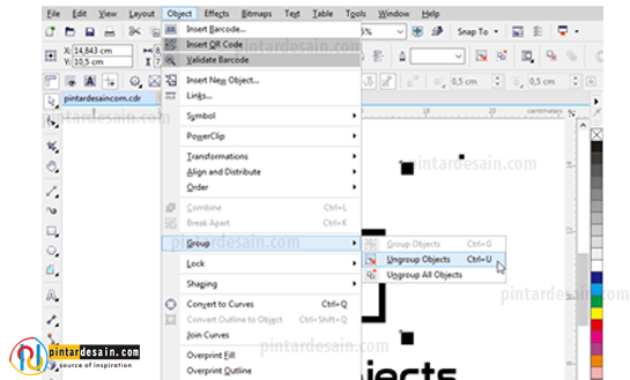630x380 pixels.
Task: Open the Window menu
Action: pyautogui.click(x=393, y=14)
